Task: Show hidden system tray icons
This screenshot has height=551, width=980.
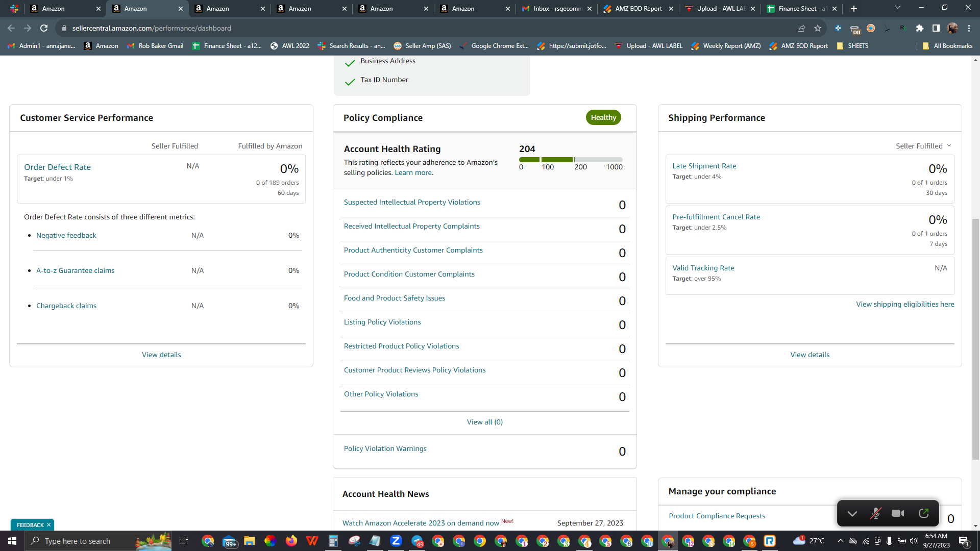Action: (840, 541)
